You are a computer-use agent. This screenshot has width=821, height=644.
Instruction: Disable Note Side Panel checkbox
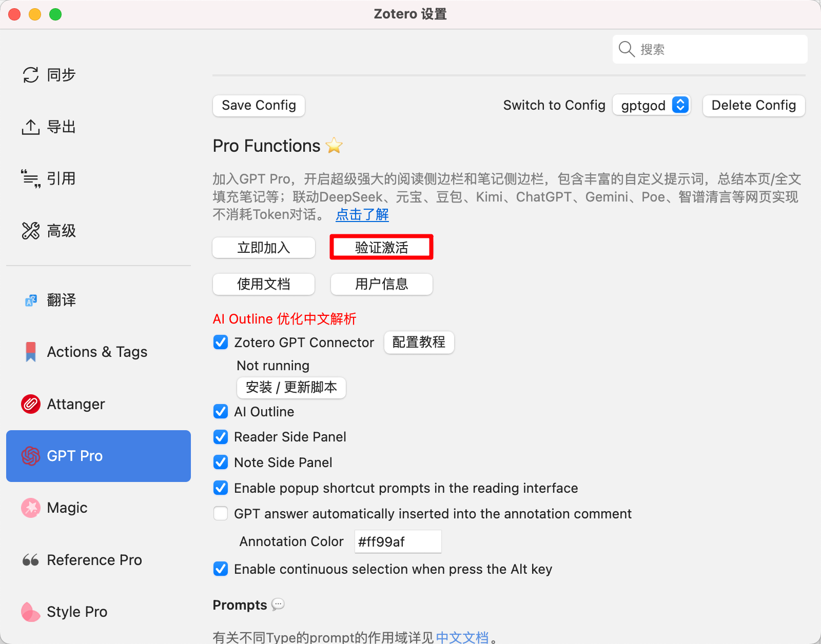[221, 462]
